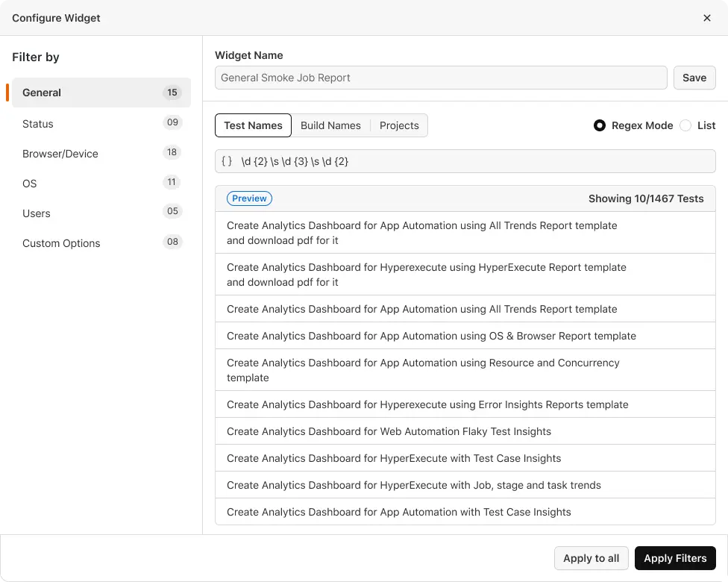
Task: Focus the Widget Name input field
Action: point(440,78)
